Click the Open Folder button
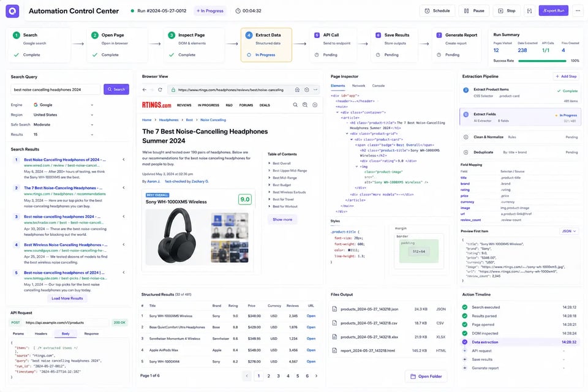The image size is (588, 392). [x=426, y=376]
